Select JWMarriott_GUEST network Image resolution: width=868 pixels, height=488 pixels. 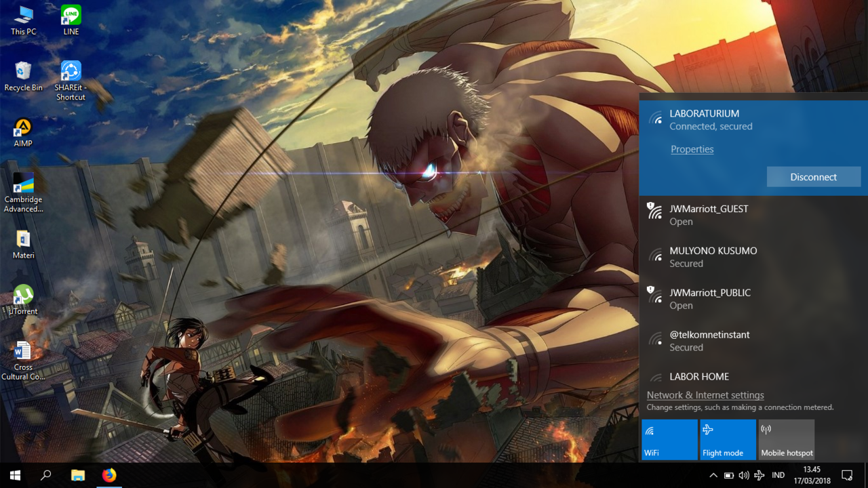[x=753, y=216]
